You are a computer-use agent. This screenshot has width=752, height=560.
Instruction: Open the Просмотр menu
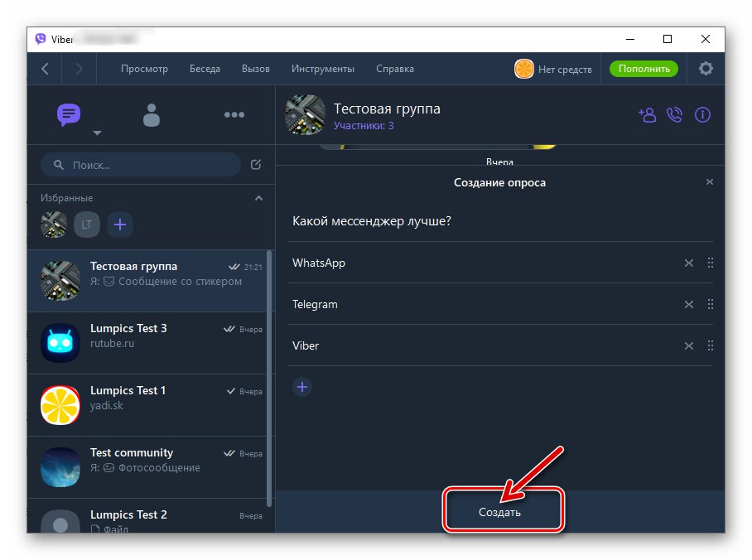(x=144, y=69)
